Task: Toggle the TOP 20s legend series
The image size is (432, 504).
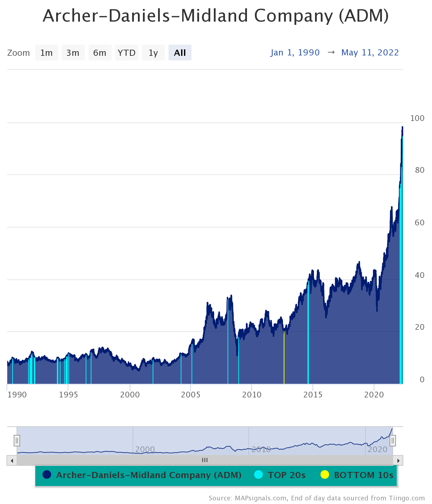Action: (280, 475)
